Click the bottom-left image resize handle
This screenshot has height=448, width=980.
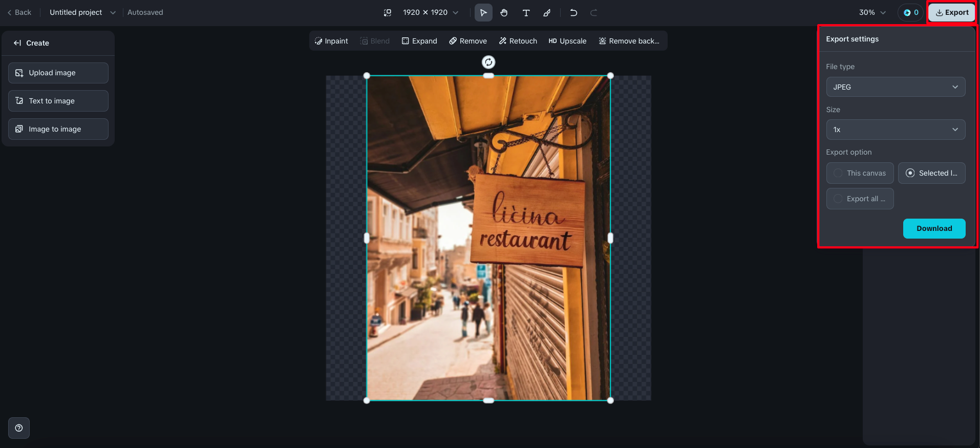coord(367,400)
